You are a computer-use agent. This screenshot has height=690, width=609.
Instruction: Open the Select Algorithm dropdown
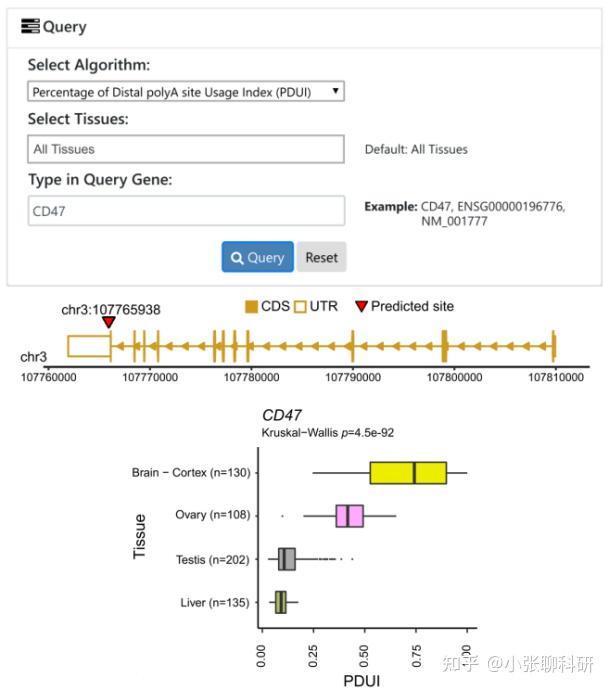[186, 92]
